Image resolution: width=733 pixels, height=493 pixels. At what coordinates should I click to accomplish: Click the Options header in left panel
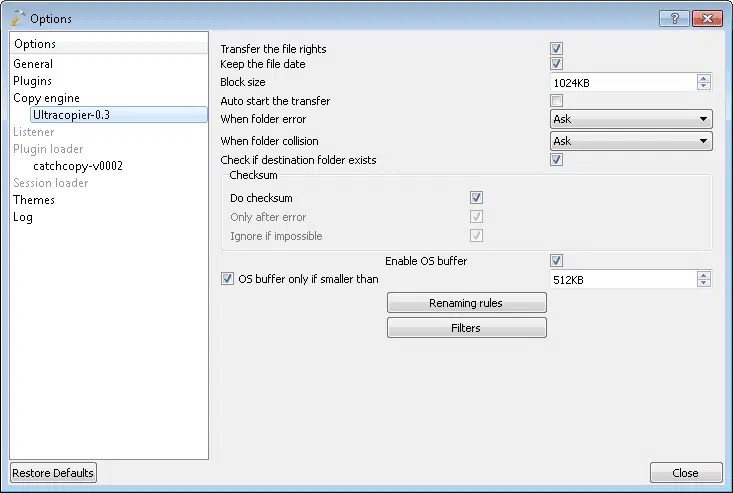tap(109, 44)
